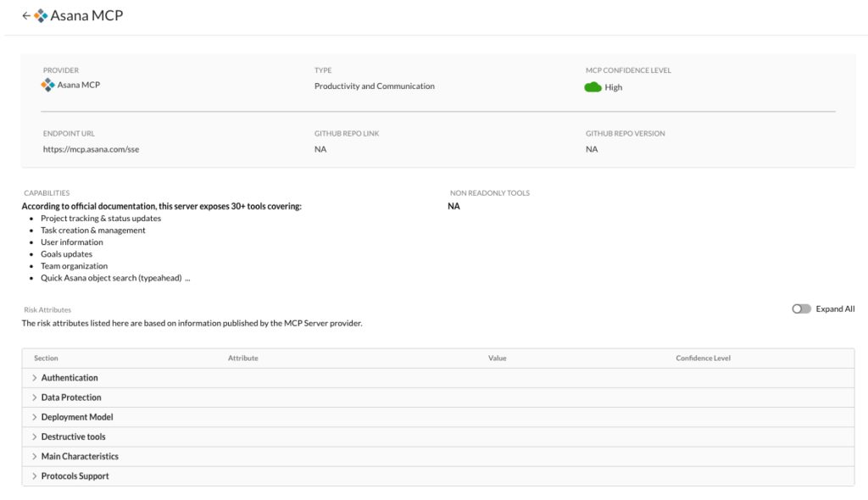Toggle the Expand All switch

click(x=801, y=308)
